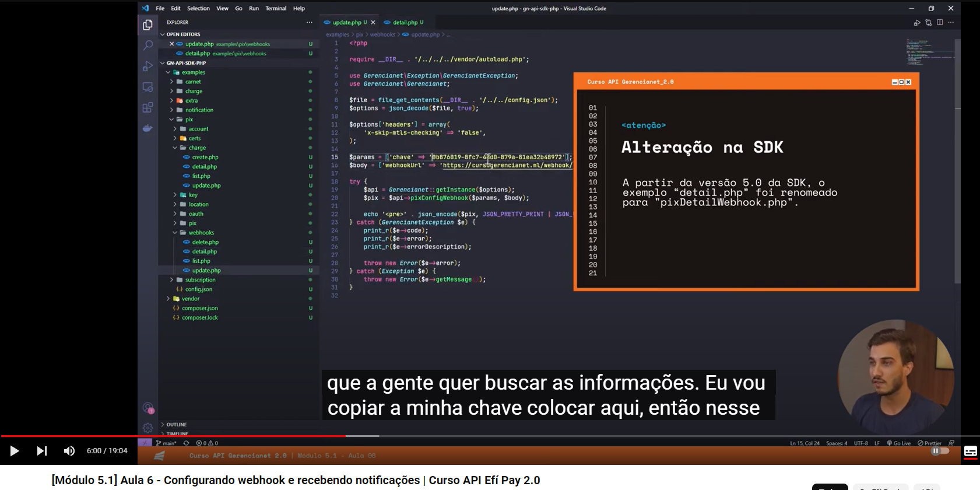Viewport: 980px width, 490px height.
Task: Open the Edit menu
Action: click(x=175, y=8)
